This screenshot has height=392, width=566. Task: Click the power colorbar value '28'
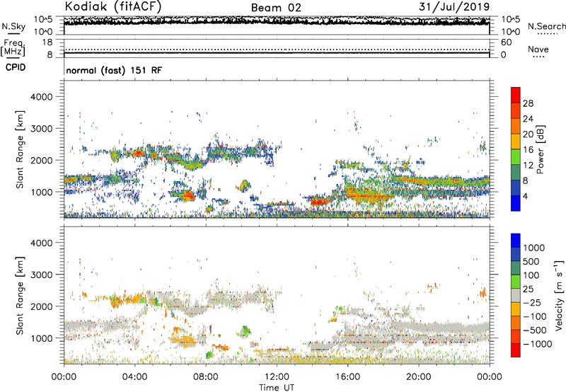528,103
